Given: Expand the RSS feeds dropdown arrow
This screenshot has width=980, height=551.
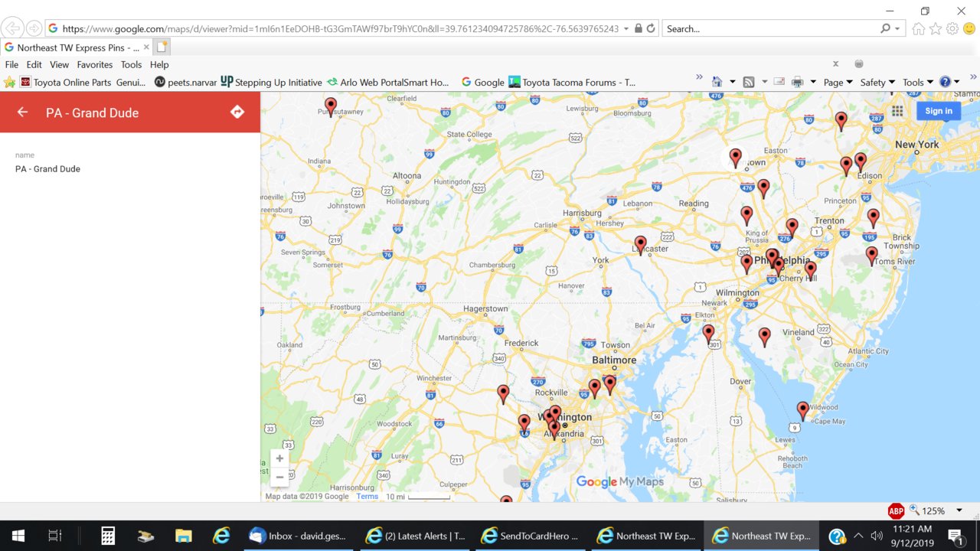Looking at the screenshot, I should point(764,82).
